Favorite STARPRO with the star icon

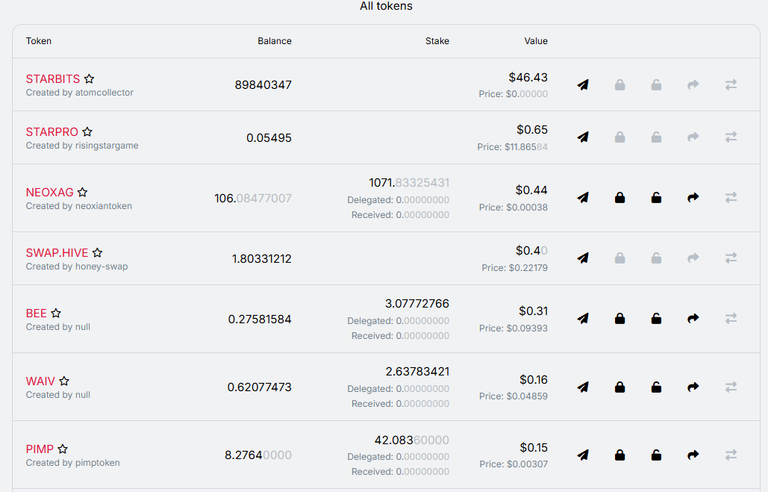coord(87,131)
